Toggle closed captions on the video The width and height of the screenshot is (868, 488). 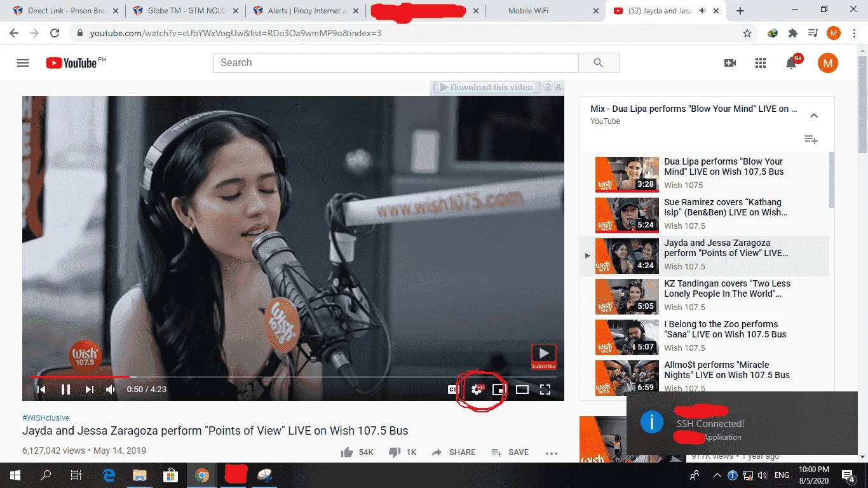pos(454,390)
